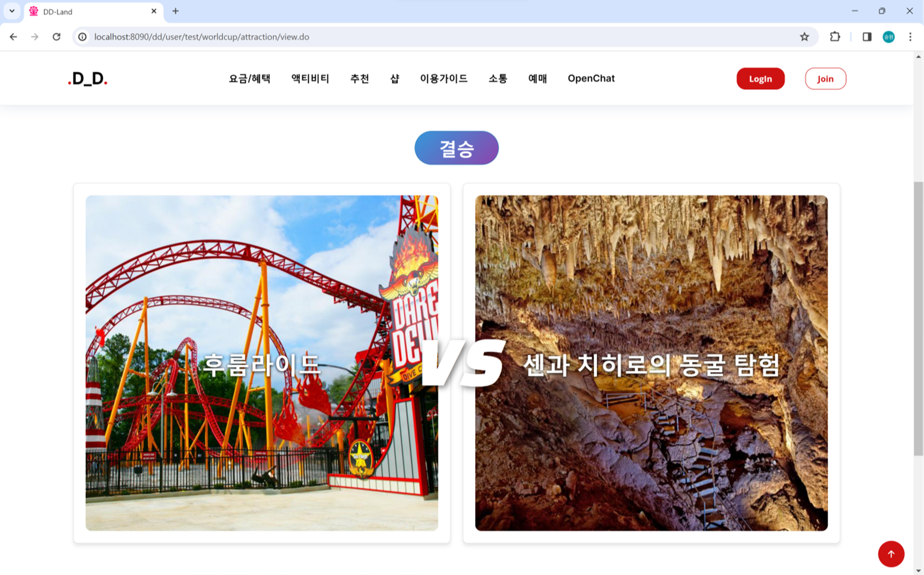The width and height of the screenshot is (924, 575).
Task: Go to the OpenChat menu item
Action: pyautogui.click(x=591, y=79)
